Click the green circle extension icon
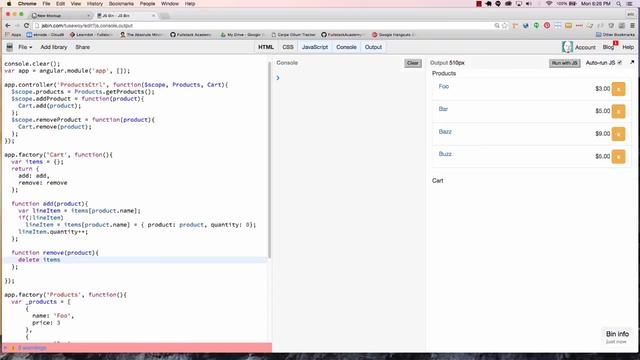This screenshot has height=360, width=640. (536, 26)
